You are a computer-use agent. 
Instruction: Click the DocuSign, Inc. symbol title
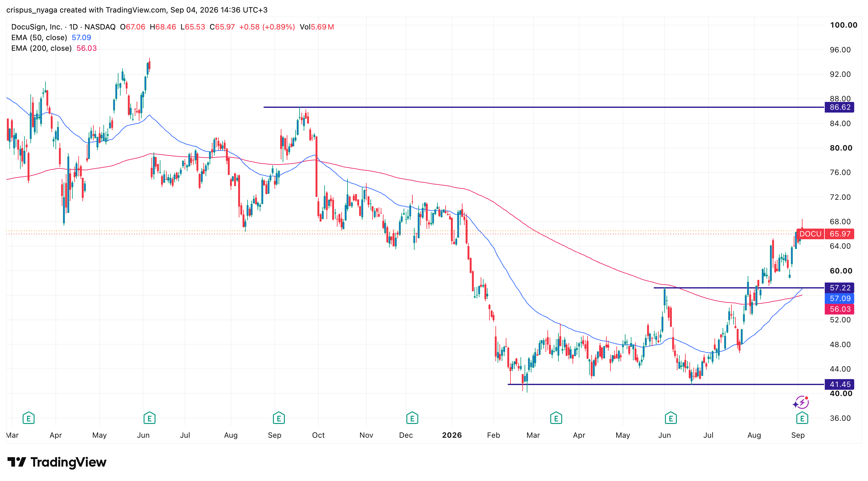[37, 27]
